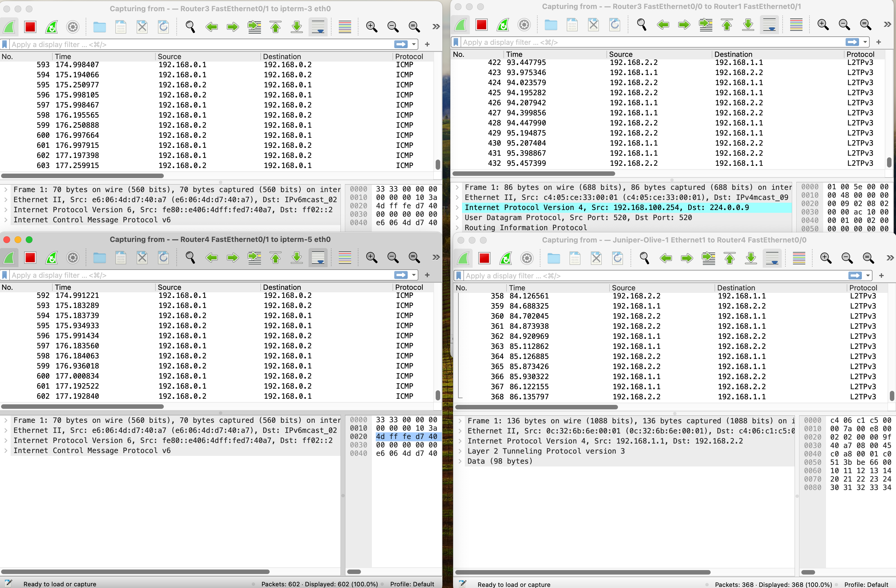Viewport: 896px width, 588px height.
Task: Stop capture in Router3 to ipterm-3 window
Action: pyautogui.click(x=30, y=27)
